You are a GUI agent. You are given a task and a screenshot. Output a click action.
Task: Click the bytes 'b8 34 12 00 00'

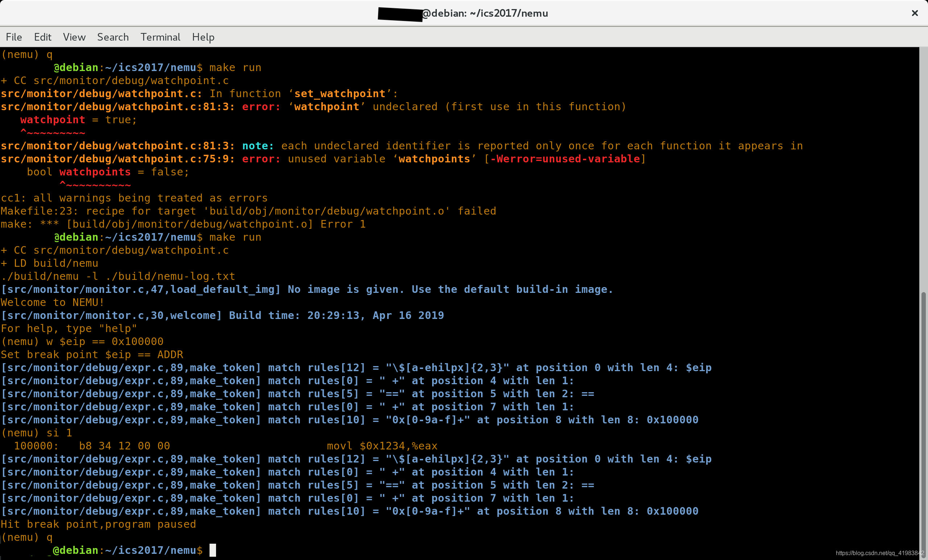tap(124, 446)
